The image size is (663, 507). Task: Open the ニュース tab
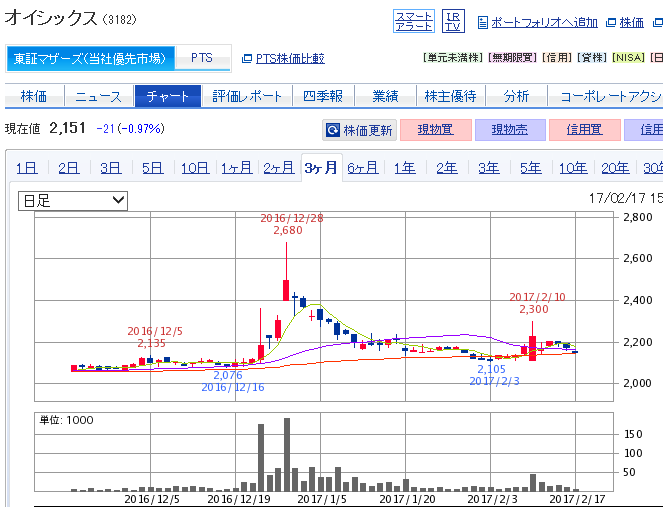(99, 96)
